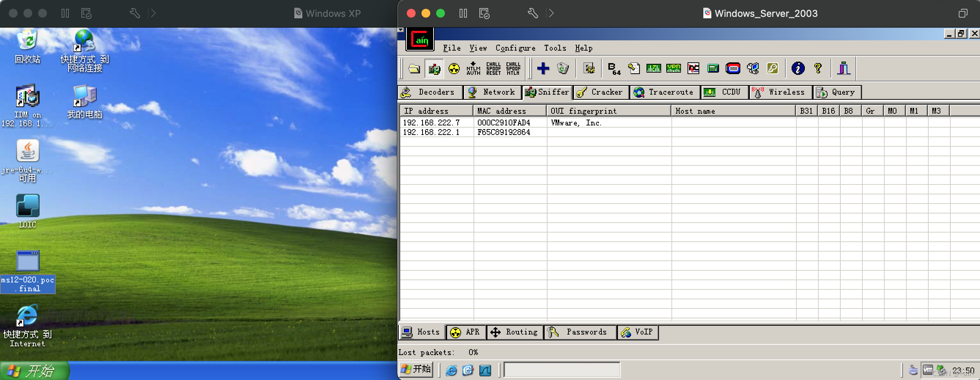The image size is (980, 380).
Task: Switch to the Traceroute tab
Action: tap(664, 92)
